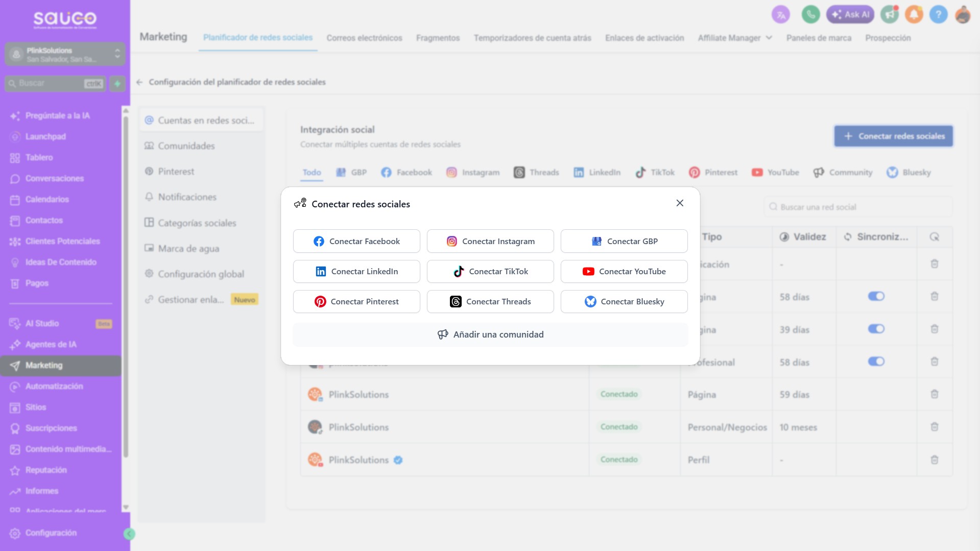Click Conectar YouTube button
This screenshot has width=980, height=551.
coord(624,271)
